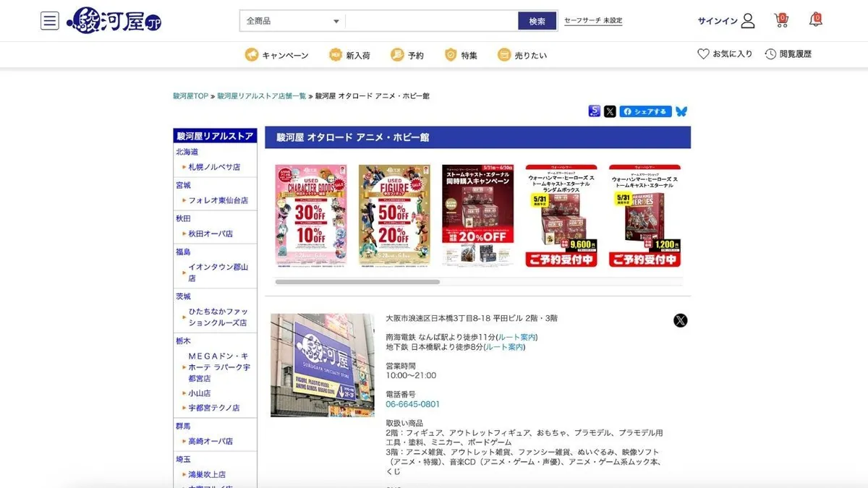Select 鴻巣吹上店 in sidebar
Screen dimensions: 868x488
pyautogui.click(x=207, y=474)
